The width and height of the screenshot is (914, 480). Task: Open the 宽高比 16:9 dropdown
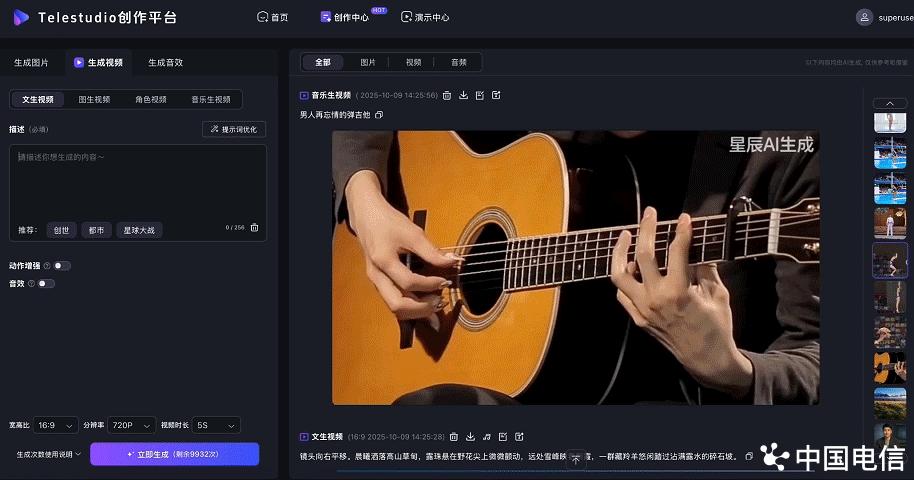[55, 425]
